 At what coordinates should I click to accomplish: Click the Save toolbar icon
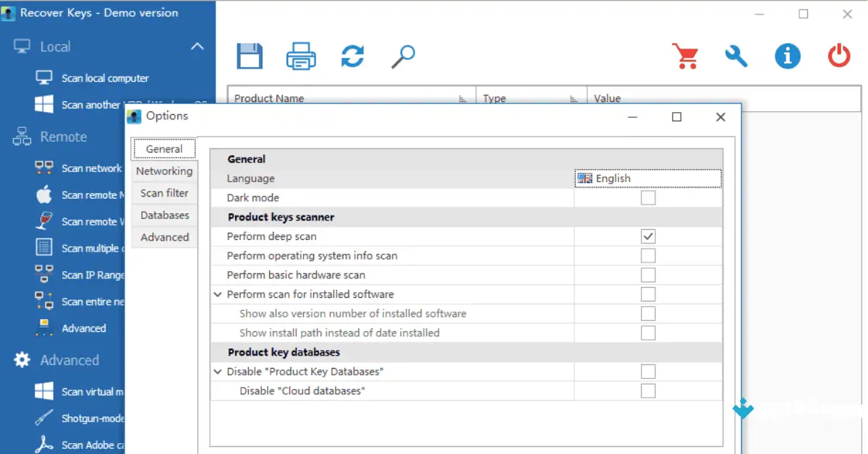(x=249, y=56)
